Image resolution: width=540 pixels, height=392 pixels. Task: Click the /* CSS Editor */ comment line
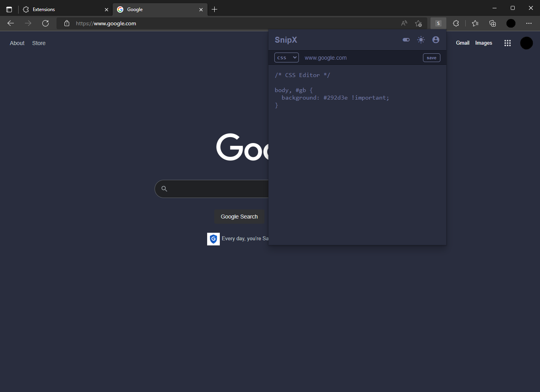[302, 75]
